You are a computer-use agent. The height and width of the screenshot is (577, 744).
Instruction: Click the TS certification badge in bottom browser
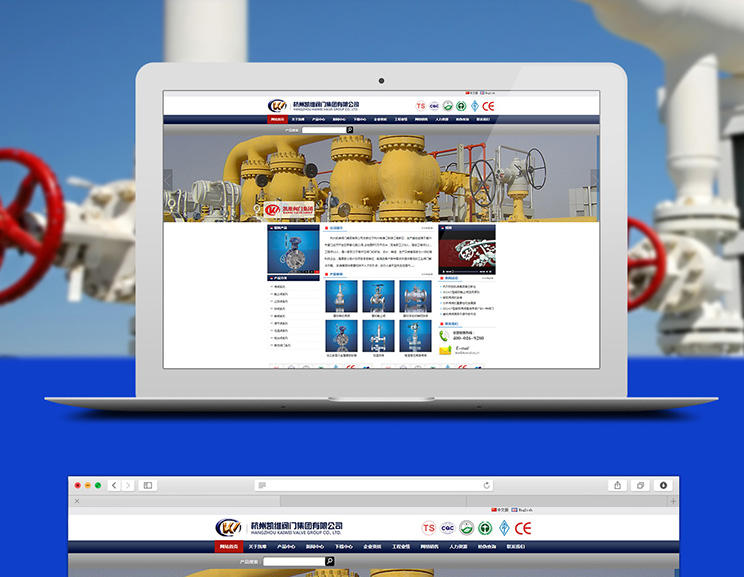(428, 528)
